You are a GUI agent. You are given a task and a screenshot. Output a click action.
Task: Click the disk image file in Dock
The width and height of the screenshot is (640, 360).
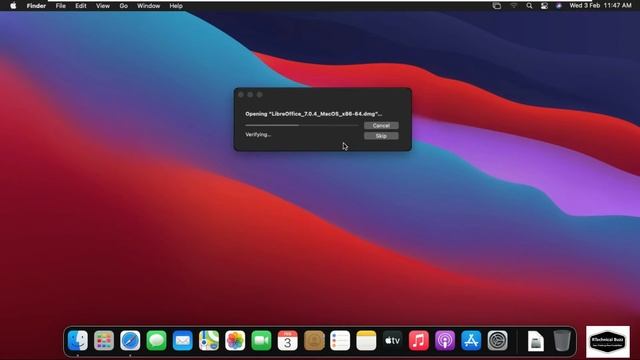(536, 341)
